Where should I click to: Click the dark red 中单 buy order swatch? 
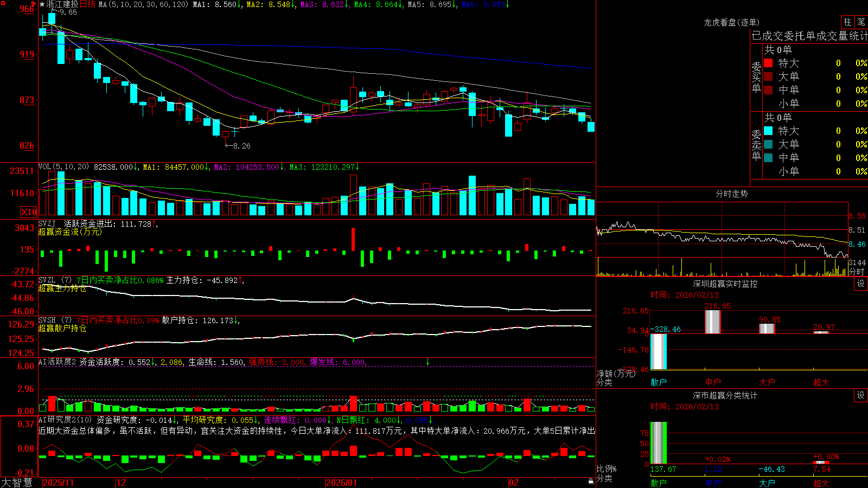768,90
